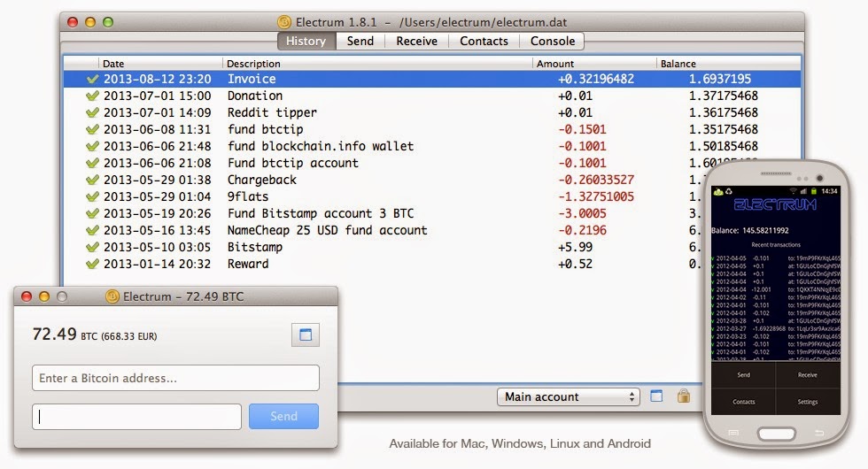Click the window switch icon in lite window
Image resolution: width=868 pixels, height=469 pixels.
tap(306, 334)
